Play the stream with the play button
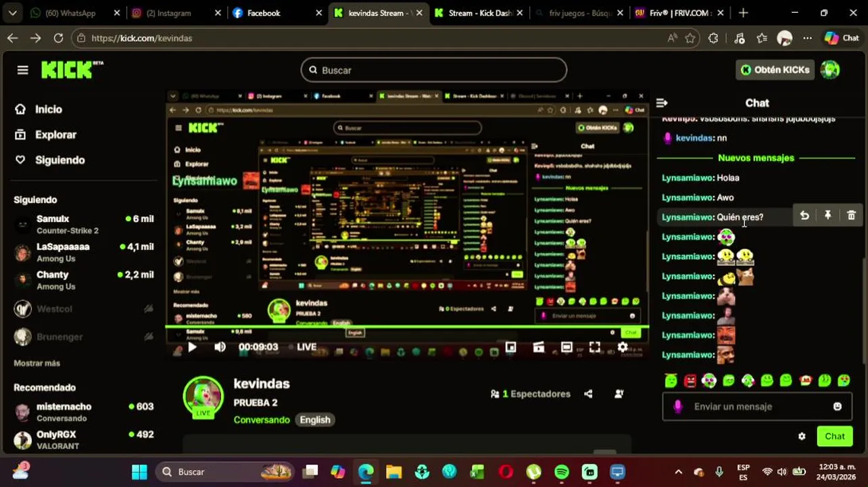The height and width of the screenshot is (487, 868). [192, 347]
